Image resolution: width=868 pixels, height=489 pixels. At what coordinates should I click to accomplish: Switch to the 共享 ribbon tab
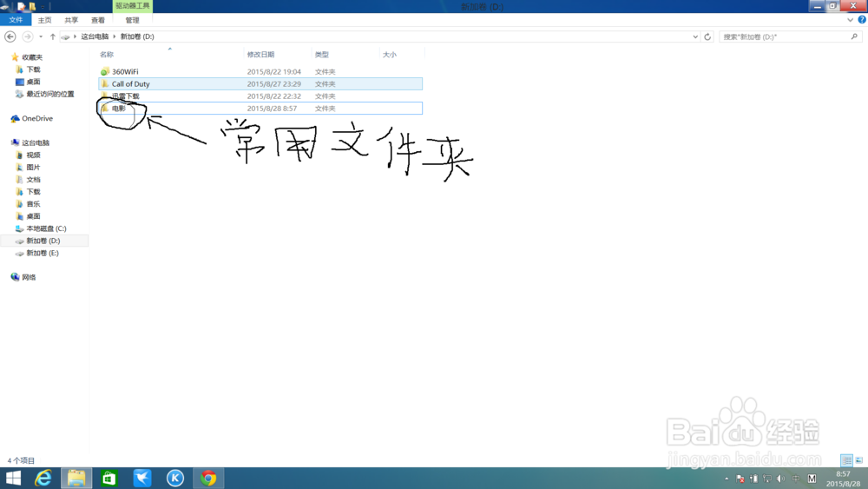(71, 20)
